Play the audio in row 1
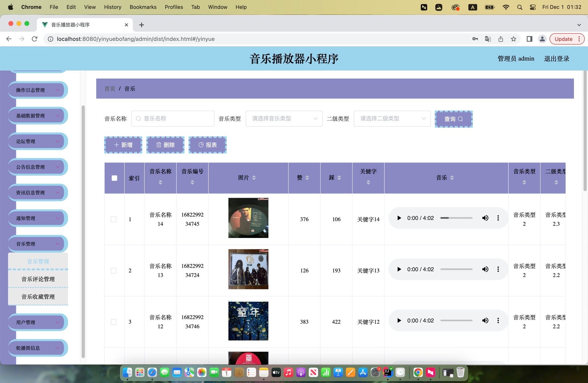588x383 pixels. click(x=399, y=218)
